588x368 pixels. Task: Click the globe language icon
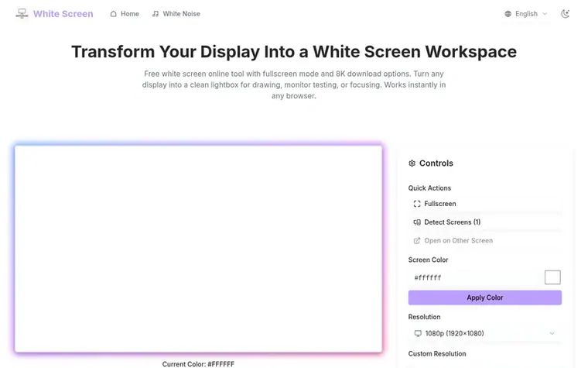(508, 14)
